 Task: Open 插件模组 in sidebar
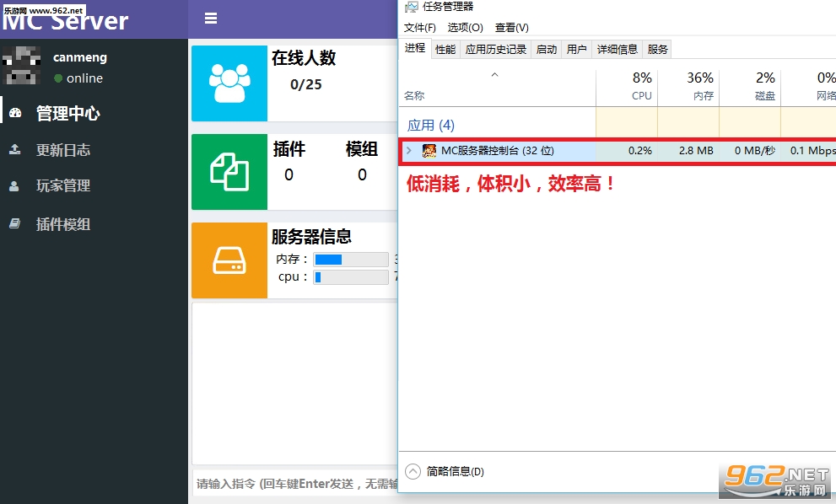[63, 224]
